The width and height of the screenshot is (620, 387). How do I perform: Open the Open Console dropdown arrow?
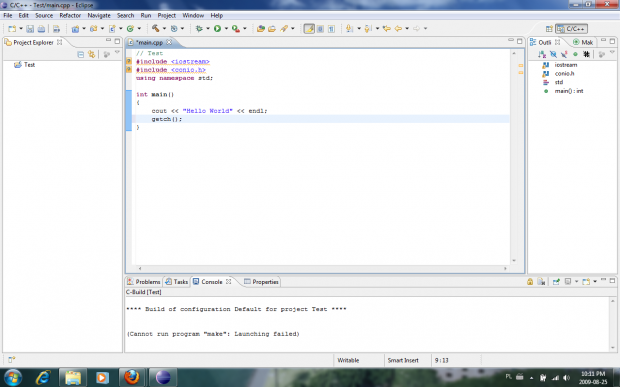pos(595,281)
